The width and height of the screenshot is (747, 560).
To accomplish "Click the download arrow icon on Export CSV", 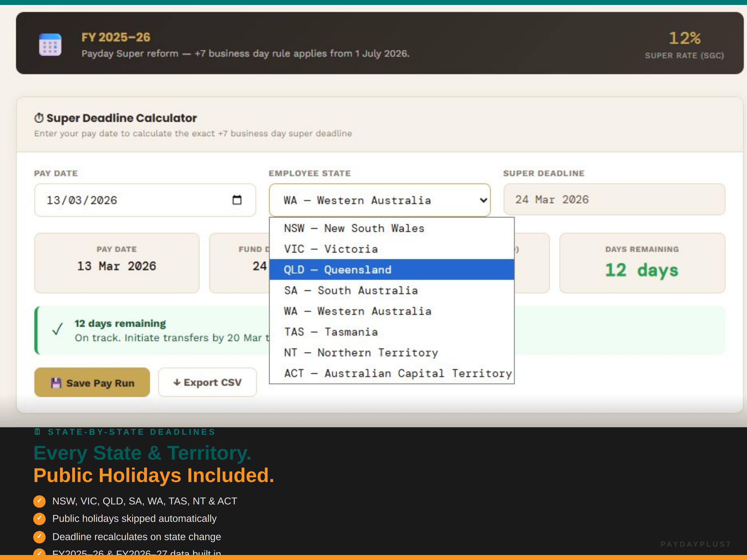I will [177, 382].
